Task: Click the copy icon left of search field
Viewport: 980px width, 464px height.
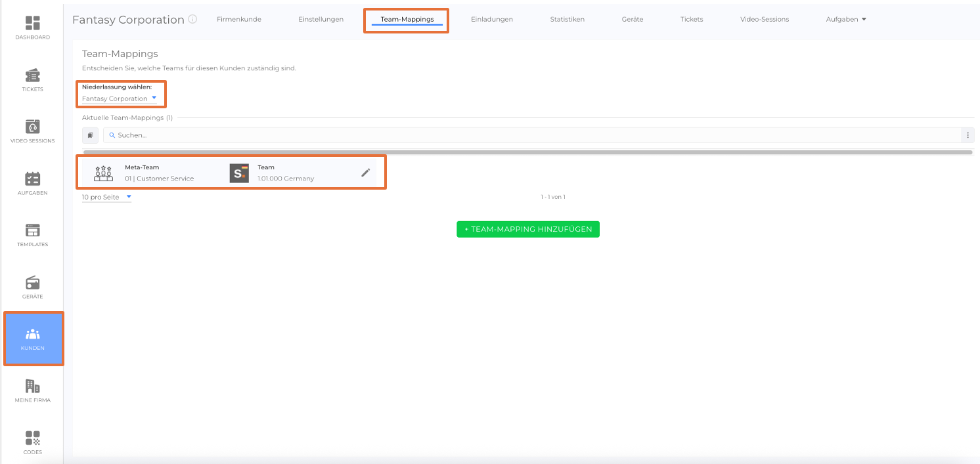Action: [x=90, y=135]
